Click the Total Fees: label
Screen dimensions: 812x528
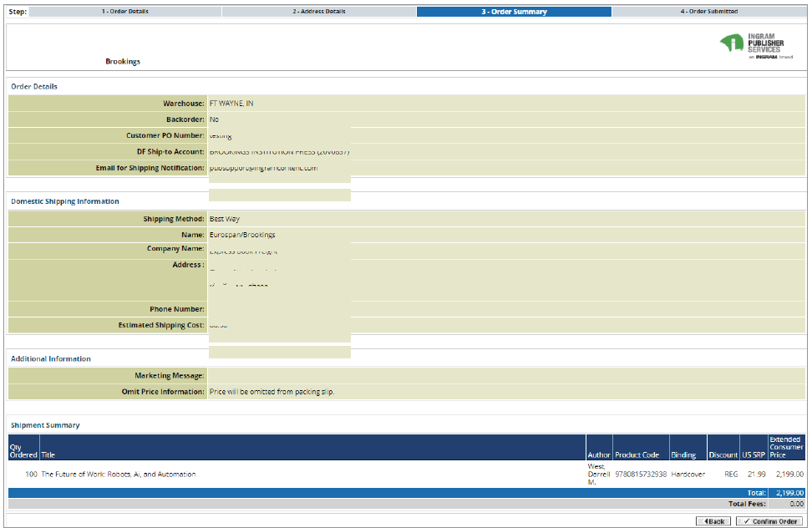[x=748, y=504]
